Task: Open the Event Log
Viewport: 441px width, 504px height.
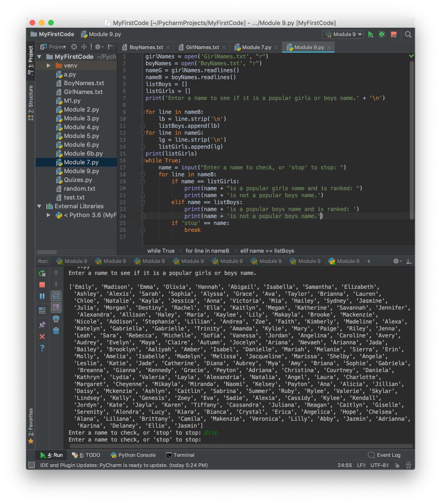Action: coord(384,455)
